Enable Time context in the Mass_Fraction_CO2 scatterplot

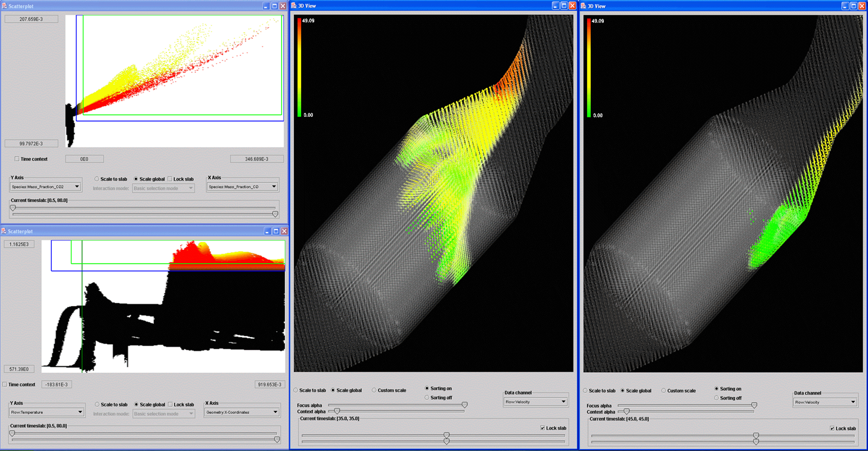pos(17,159)
